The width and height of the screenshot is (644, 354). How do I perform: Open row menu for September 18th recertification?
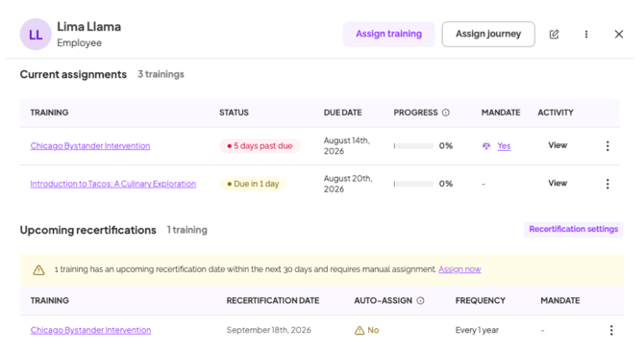point(611,330)
